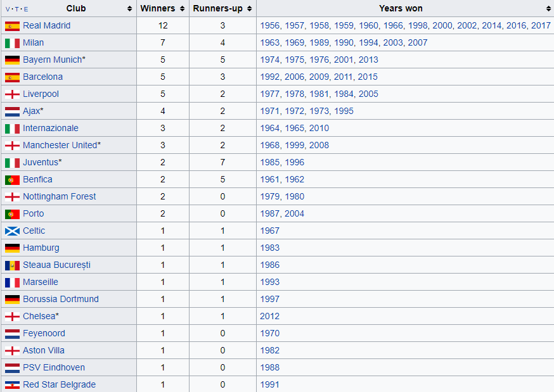Image resolution: width=554 pixels, height=392 pixels.
Task: Click the Italy flag icon beside Milan
Action: pyautogui.click(x=13, y=43)
